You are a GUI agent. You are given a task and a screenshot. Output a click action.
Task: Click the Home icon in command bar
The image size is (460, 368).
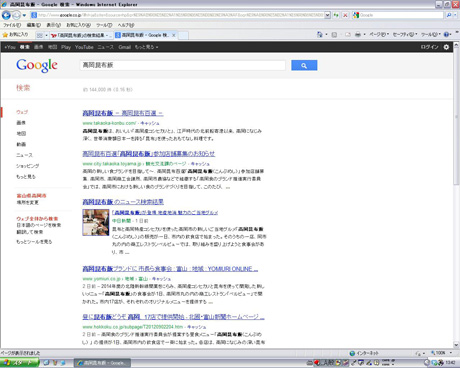(x=320, y=34)
